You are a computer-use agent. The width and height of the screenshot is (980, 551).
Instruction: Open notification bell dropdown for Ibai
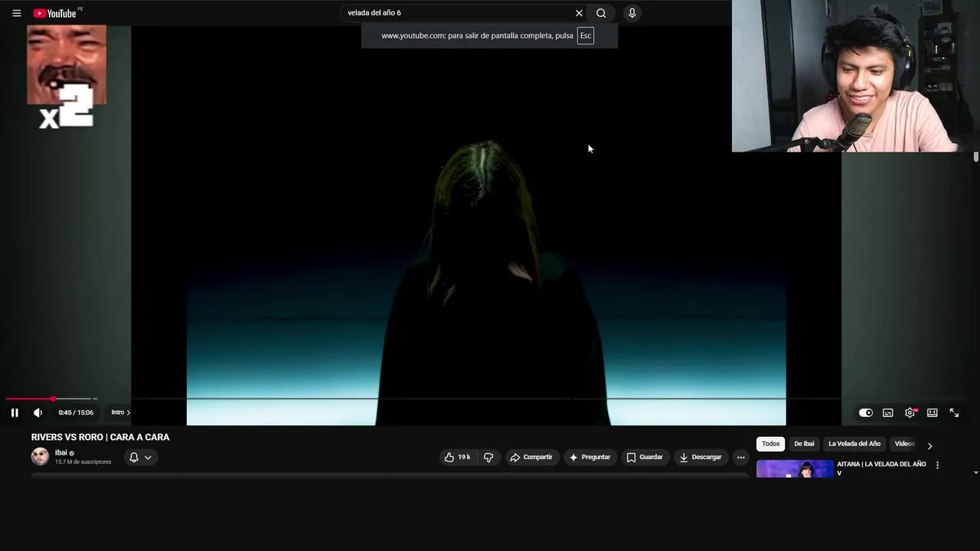(x=140, y=457)
